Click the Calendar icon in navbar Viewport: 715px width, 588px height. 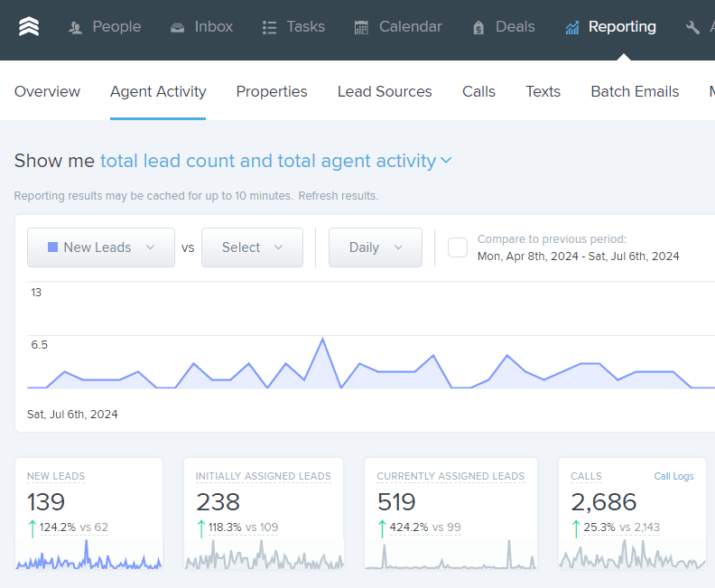tap(361, 27)
